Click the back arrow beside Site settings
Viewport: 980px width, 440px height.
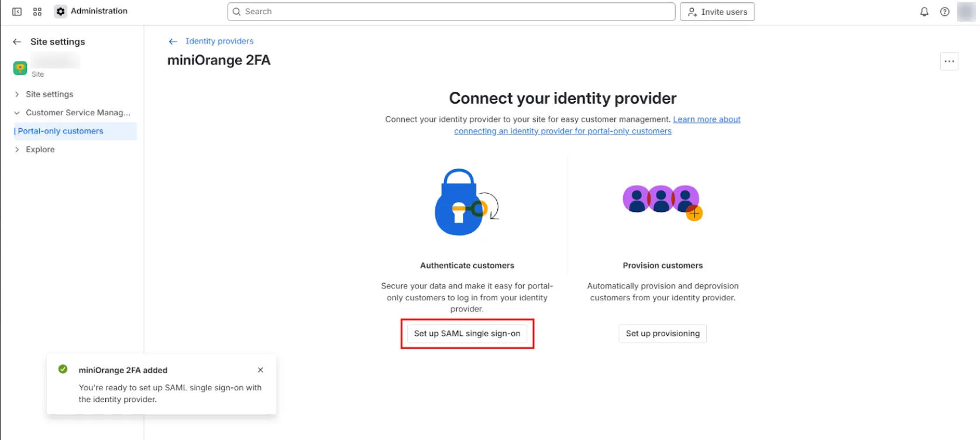click(x=15, y=42)
